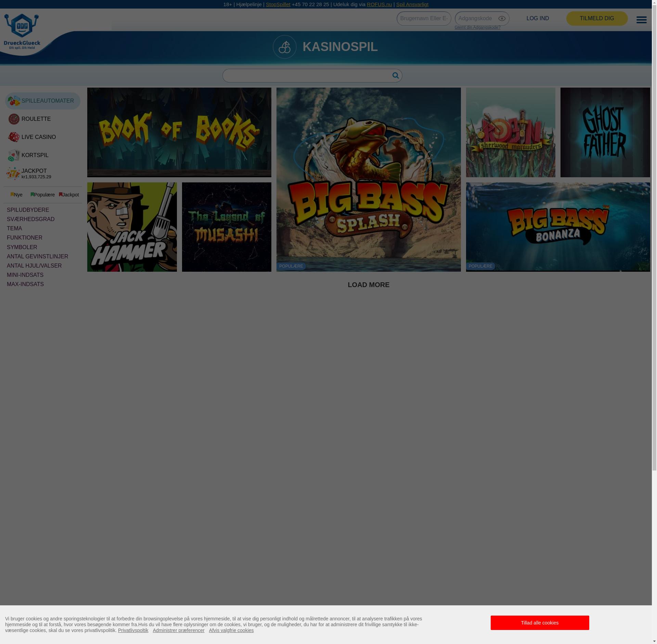This screenshot has width=657, height=644.
Task: Click the Roulette wheel icon
Action: [14, 119]
